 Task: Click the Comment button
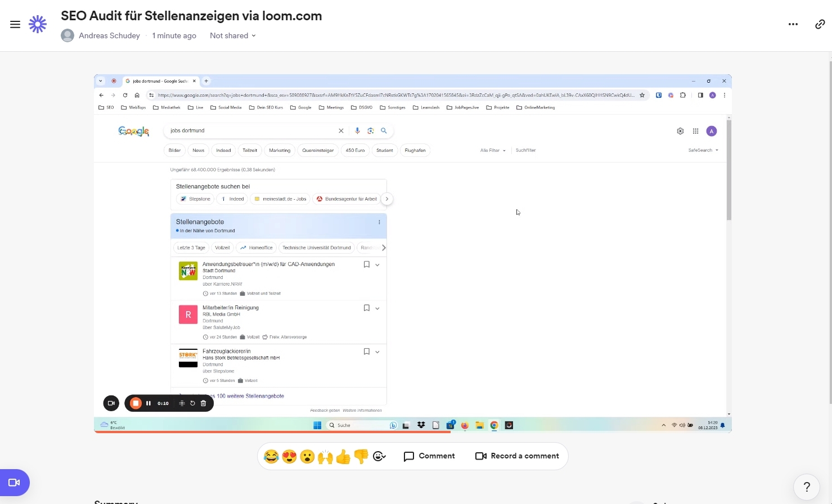coord(429,456)
